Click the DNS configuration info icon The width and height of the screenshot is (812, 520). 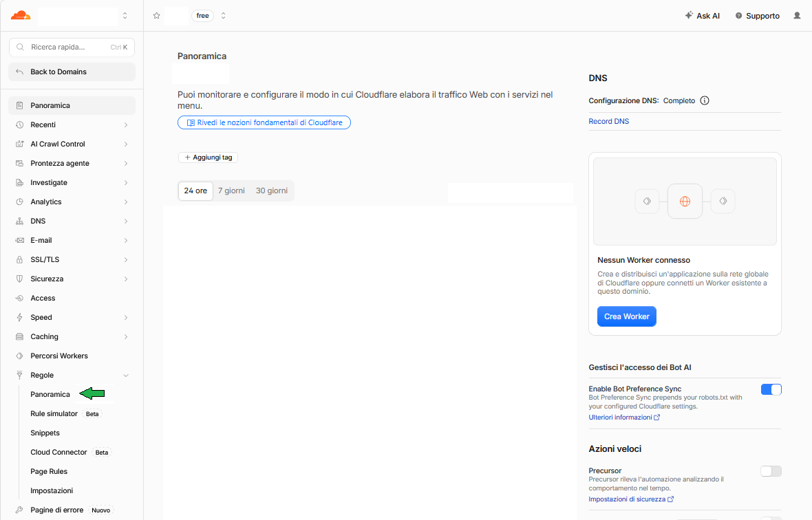[704, 100]
